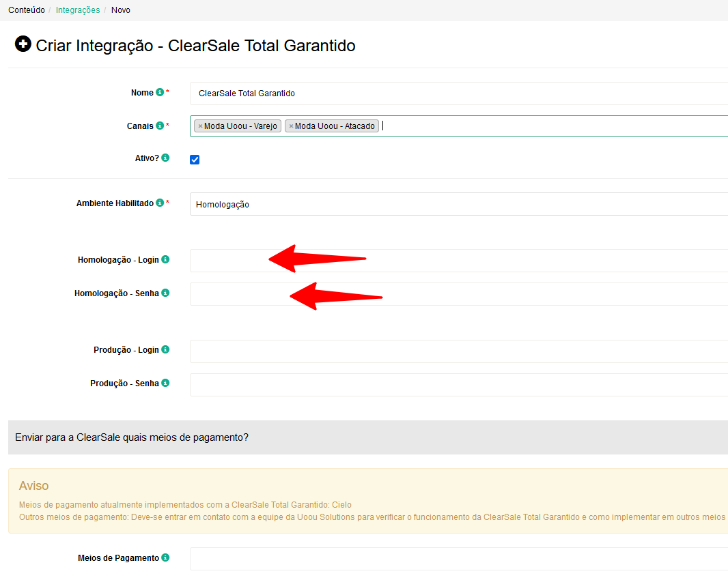Click the Conteúdo breadcrumb
Viewport: 728px width, 580px height.
(27, 10)
